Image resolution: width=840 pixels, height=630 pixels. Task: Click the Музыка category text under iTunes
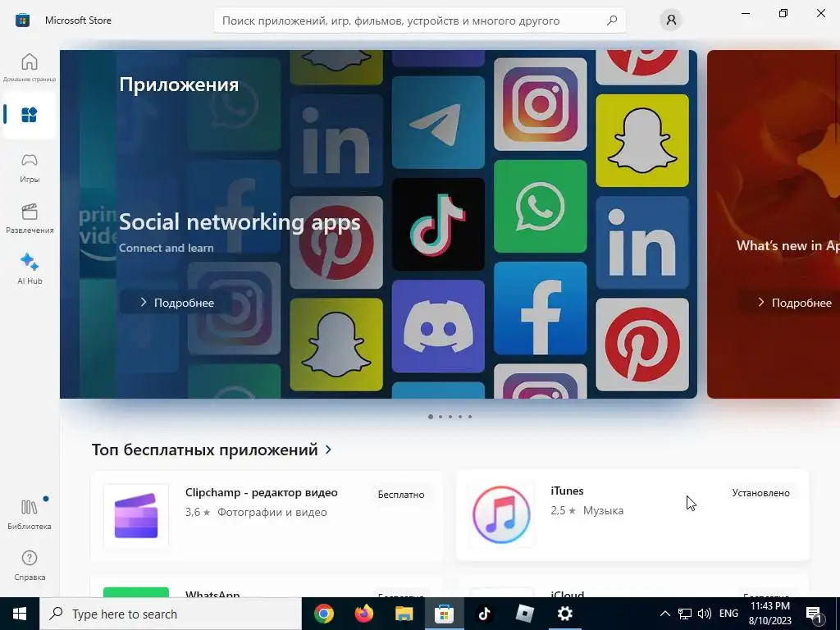click(603, 510)
